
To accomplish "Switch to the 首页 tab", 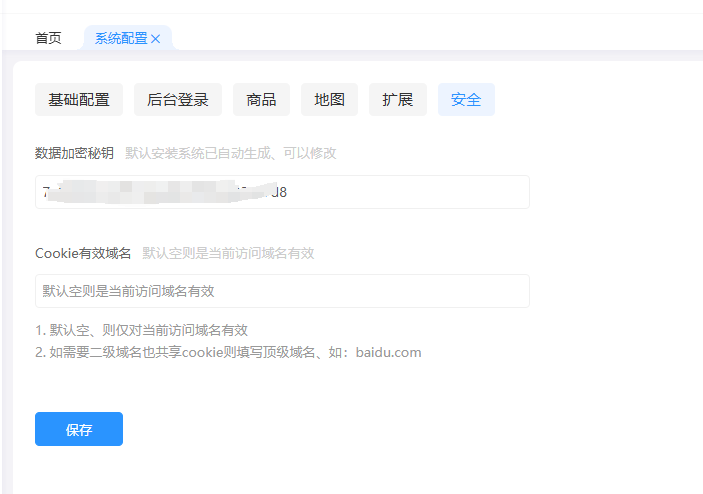I will pyautogui.click(x=48, y=39).
